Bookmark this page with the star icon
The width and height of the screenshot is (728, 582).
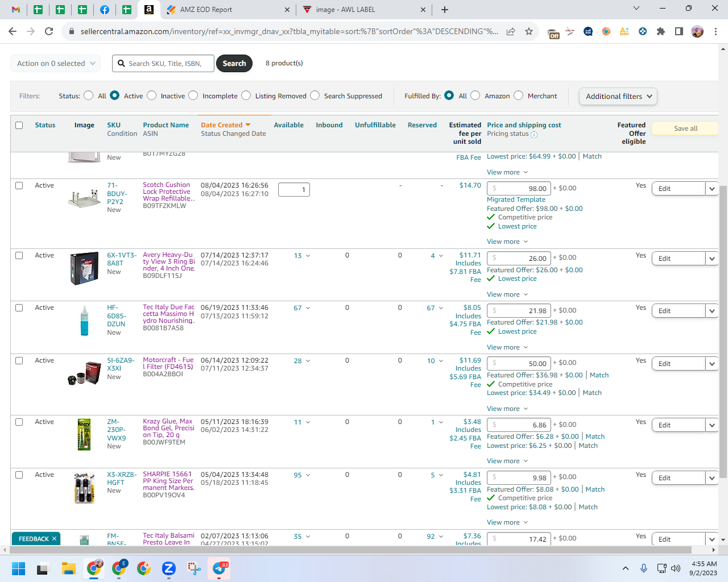tap(529, 31)
